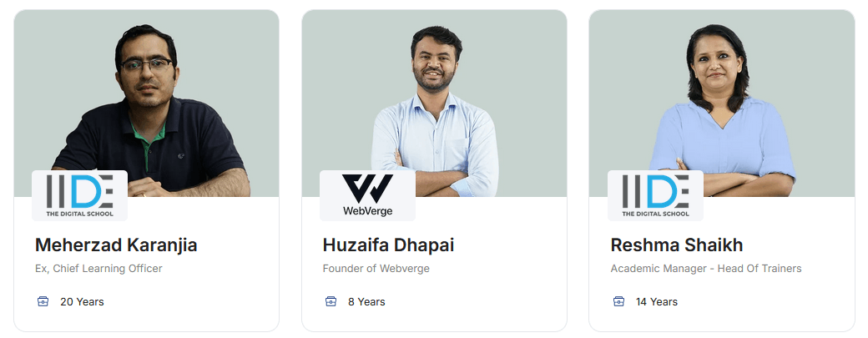Select the Reshma Shaikh name heading
Screen dimensions: 868x338
[677, 245]
